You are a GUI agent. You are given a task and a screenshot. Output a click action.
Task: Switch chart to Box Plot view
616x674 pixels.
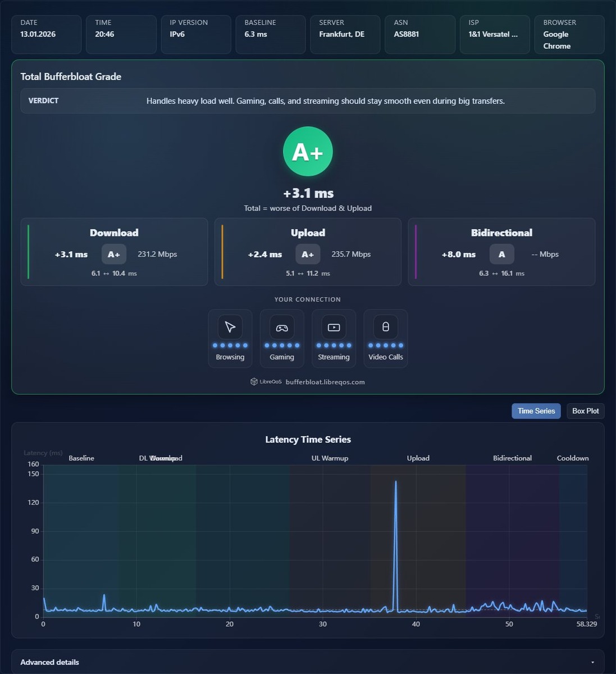585,411
